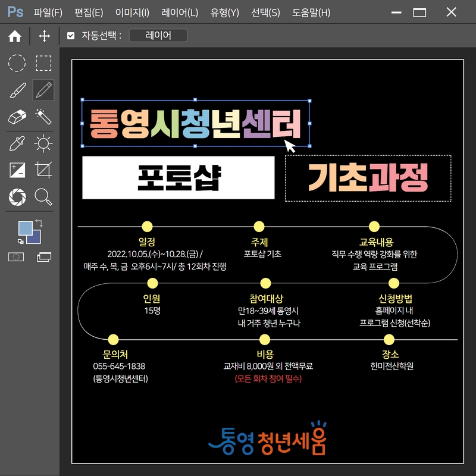This screenshot has width=476, height=476.
Task: Select the Rectangular Marquee tool
Action: [x=43, y=63]
